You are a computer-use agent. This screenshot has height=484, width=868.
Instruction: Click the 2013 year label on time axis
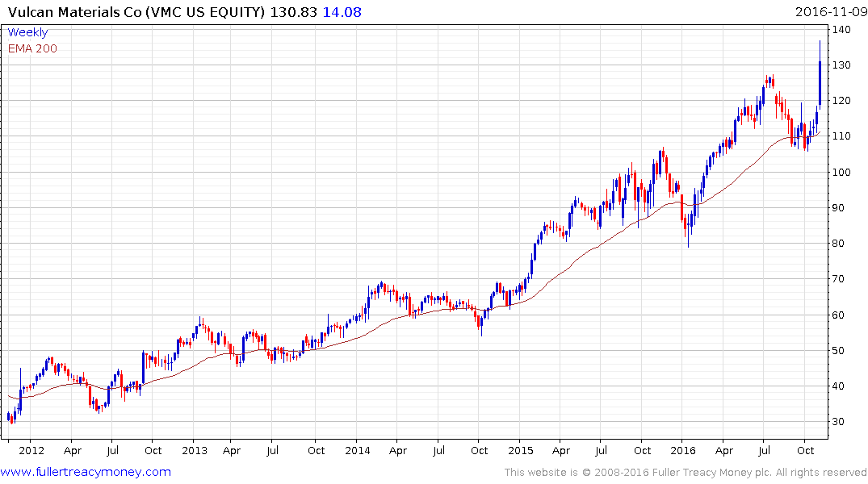tap(195, 450)
